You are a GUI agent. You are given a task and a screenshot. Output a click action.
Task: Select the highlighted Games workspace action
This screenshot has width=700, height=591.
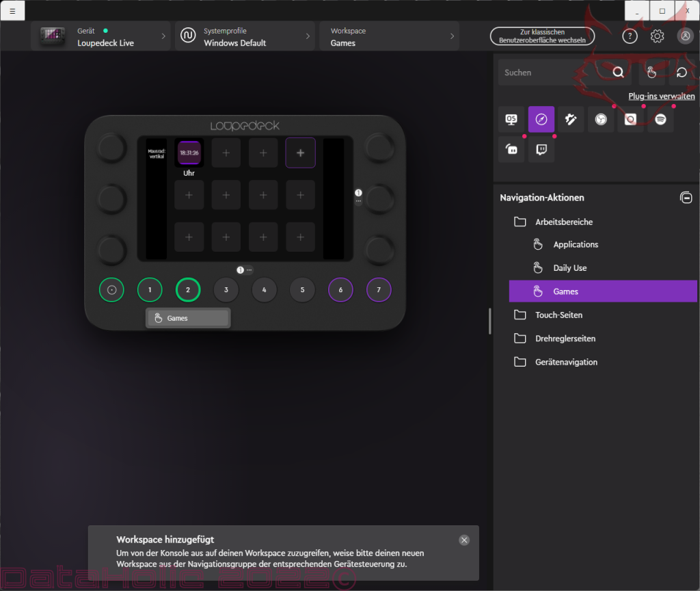603,291
